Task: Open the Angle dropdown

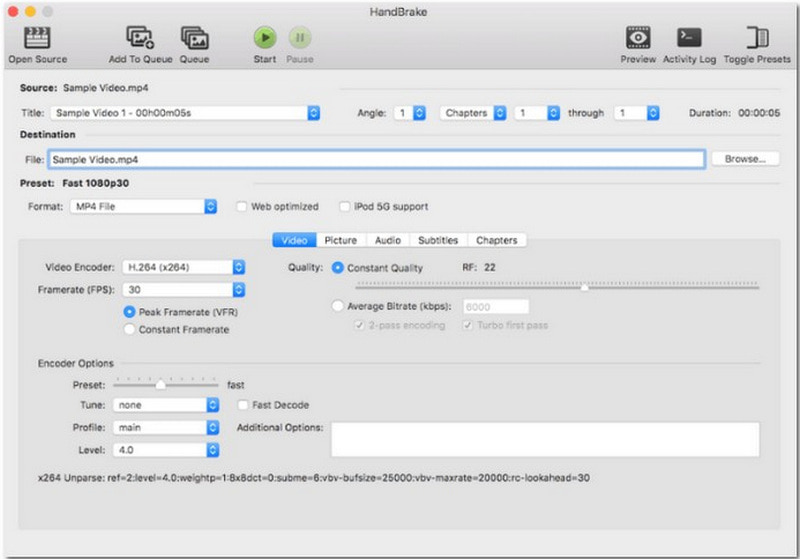Action: click(410, 113)
